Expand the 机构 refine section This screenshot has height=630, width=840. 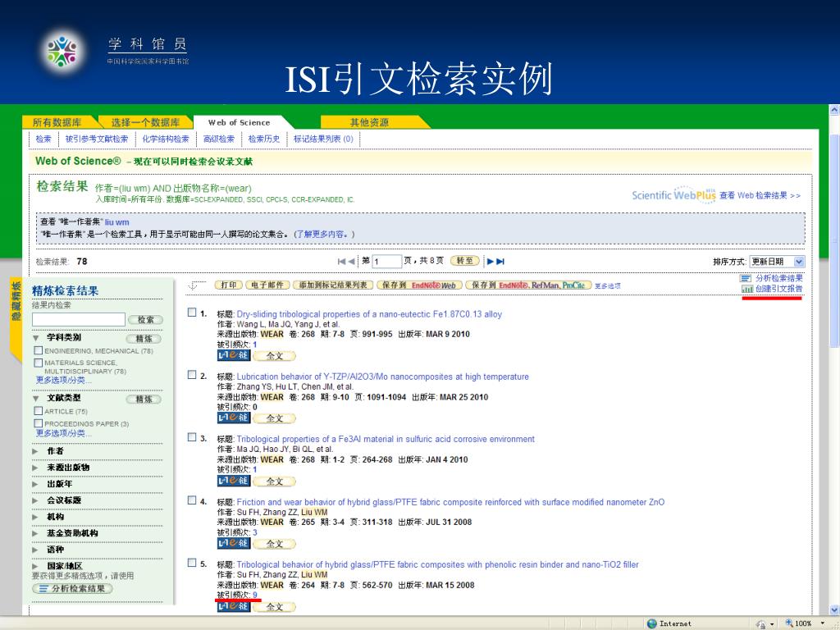click(35, 517)
